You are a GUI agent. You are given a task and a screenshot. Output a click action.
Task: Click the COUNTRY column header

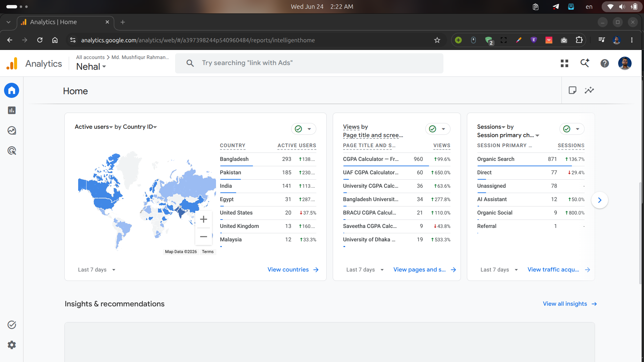point(232,145)
